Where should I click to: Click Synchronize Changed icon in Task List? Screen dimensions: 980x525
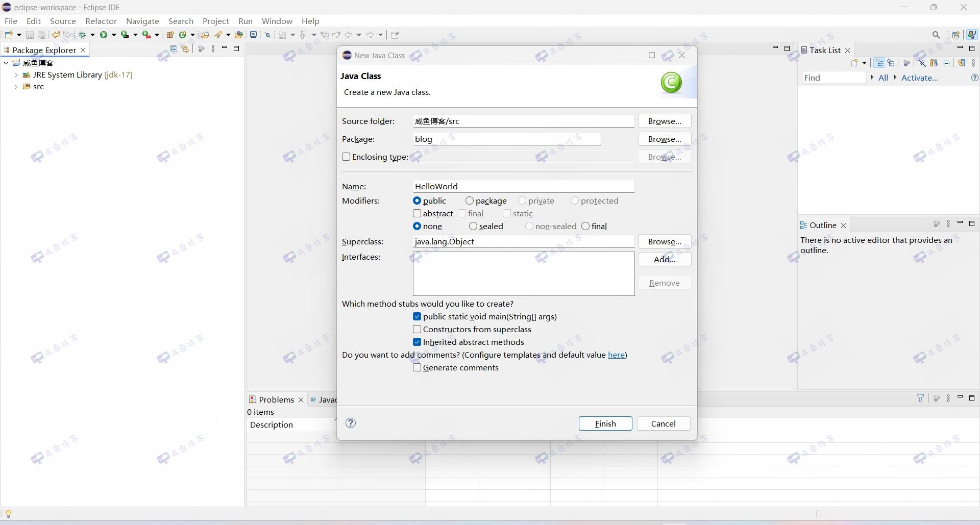962,63
